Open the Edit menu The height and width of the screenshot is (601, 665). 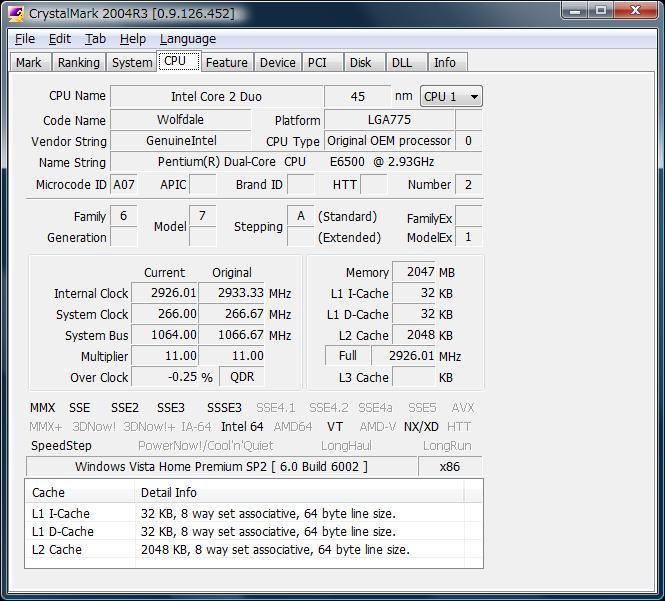click(59, 39)
